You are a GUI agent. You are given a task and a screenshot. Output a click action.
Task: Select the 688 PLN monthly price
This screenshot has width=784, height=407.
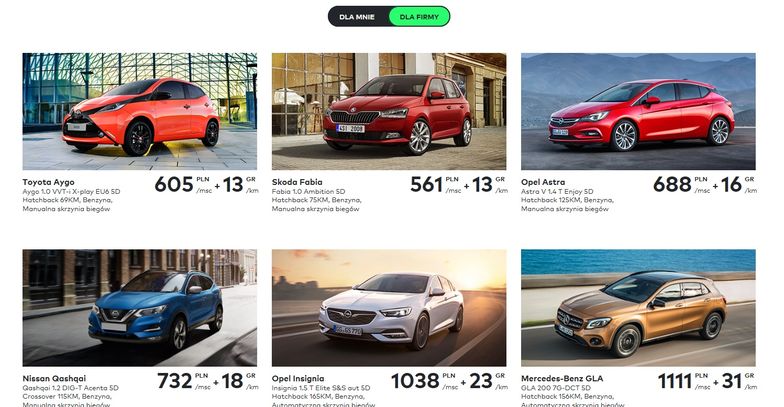click(682, 184)
